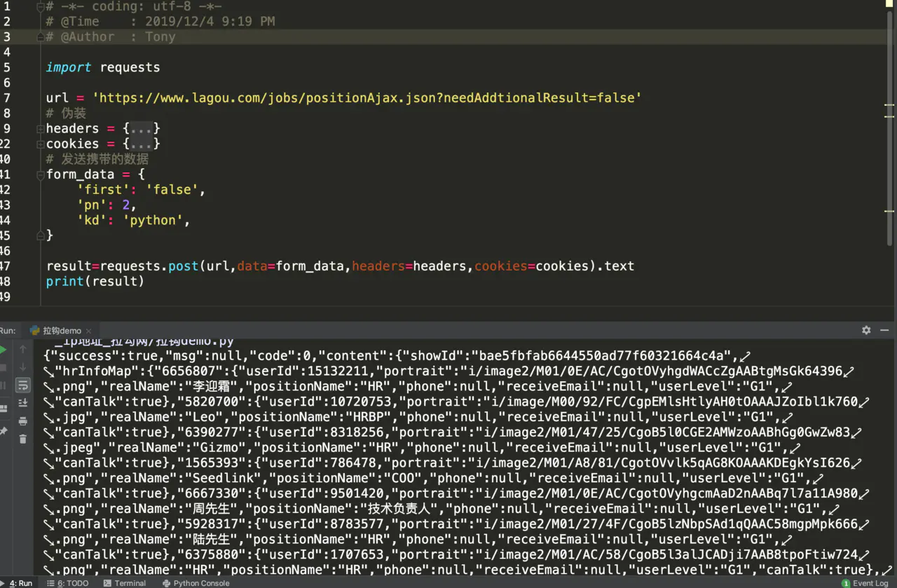Click console line starting '{"success":true'
897x588 pixels.
397,355
